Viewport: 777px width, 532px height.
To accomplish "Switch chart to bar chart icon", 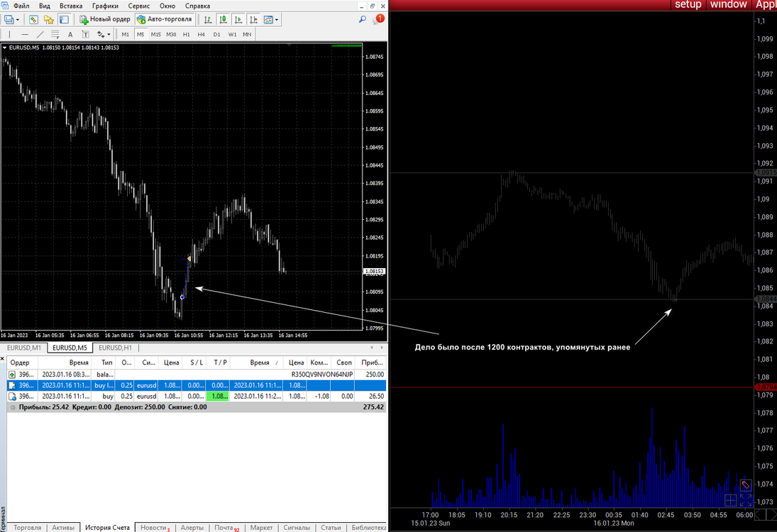I will coord(208,20).
